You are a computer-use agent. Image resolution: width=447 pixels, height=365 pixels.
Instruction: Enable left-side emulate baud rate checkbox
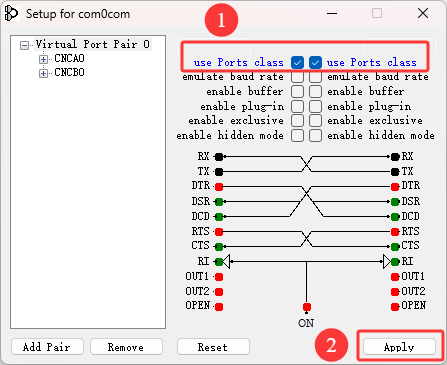[297, 77]
